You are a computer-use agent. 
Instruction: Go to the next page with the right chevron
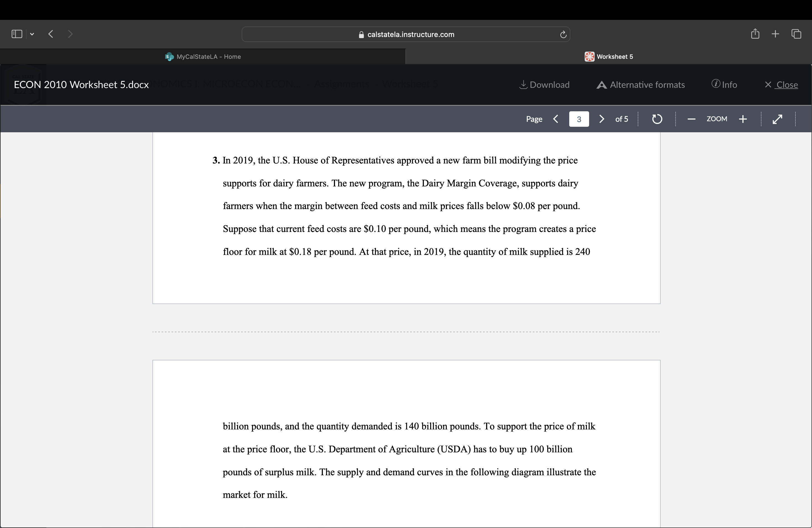coord(601,119)
